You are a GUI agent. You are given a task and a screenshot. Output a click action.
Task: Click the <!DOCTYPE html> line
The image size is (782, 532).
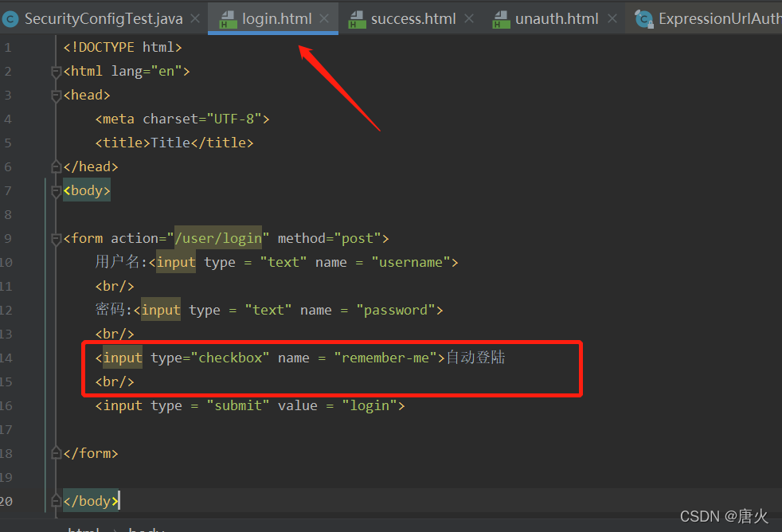[123, 47]
